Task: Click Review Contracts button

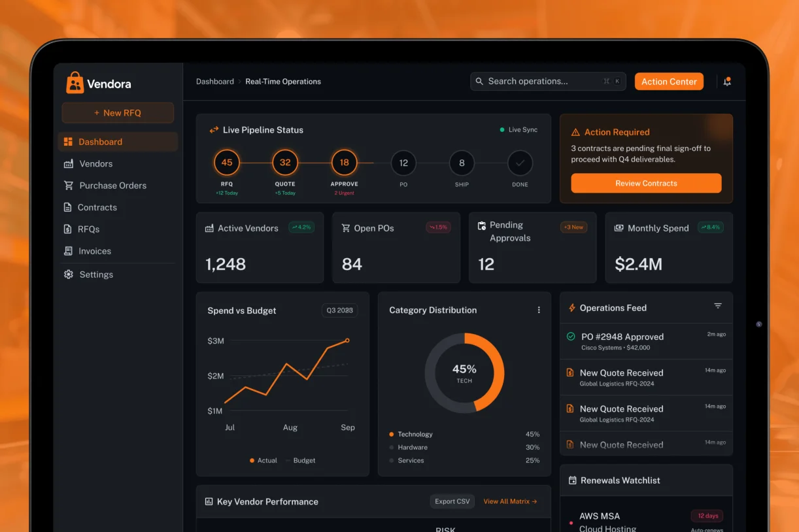Action: point(646,183)
